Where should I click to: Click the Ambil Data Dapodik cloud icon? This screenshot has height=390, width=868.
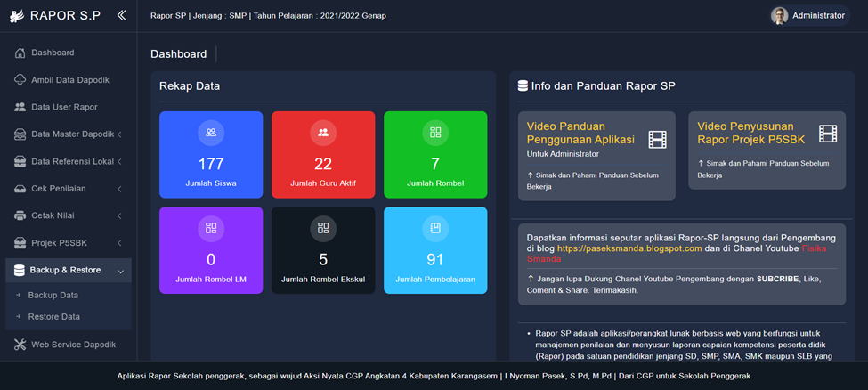click(x=20, y=80)
